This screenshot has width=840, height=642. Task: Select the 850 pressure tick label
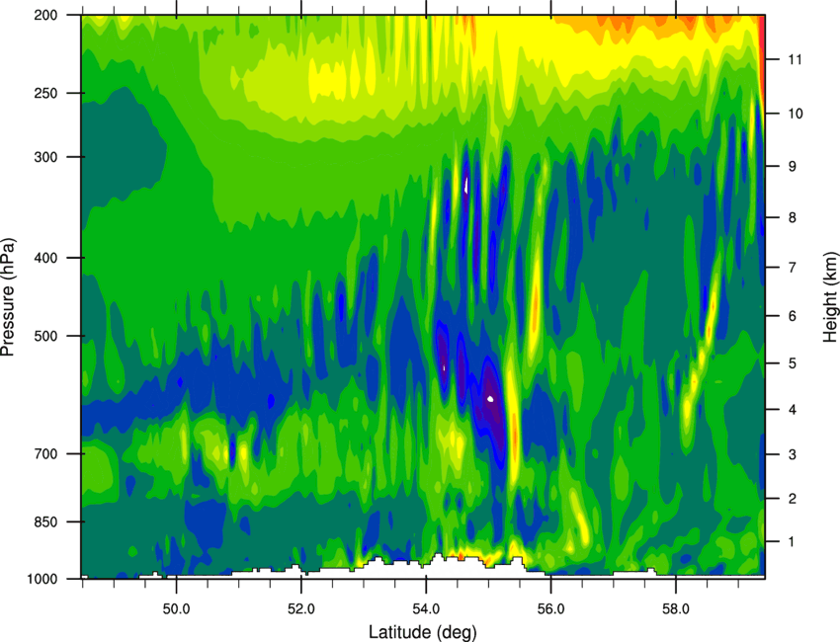pos(45,522)
